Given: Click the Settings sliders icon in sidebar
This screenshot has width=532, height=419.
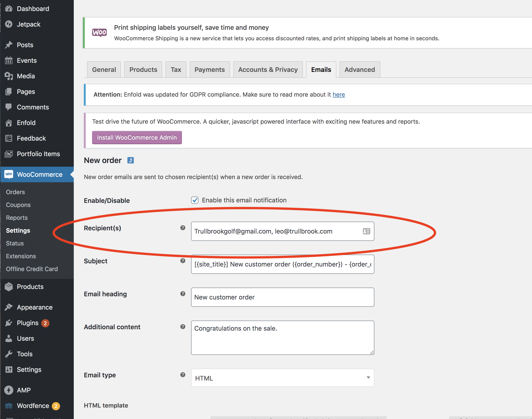Looking at the screenshot, I should 9,370.
